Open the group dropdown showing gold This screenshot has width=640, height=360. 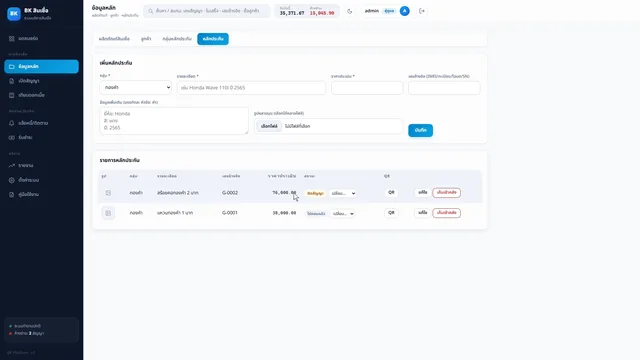point(136,87)
